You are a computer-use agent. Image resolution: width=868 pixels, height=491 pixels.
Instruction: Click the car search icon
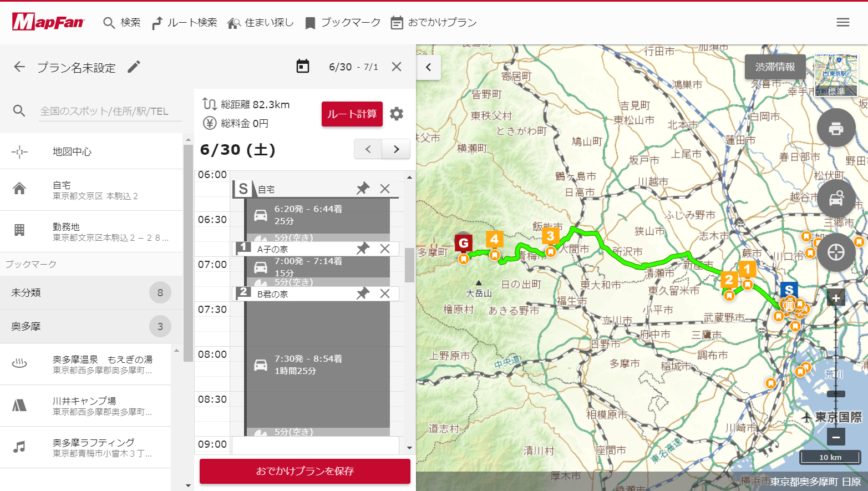tap(836, 198)
